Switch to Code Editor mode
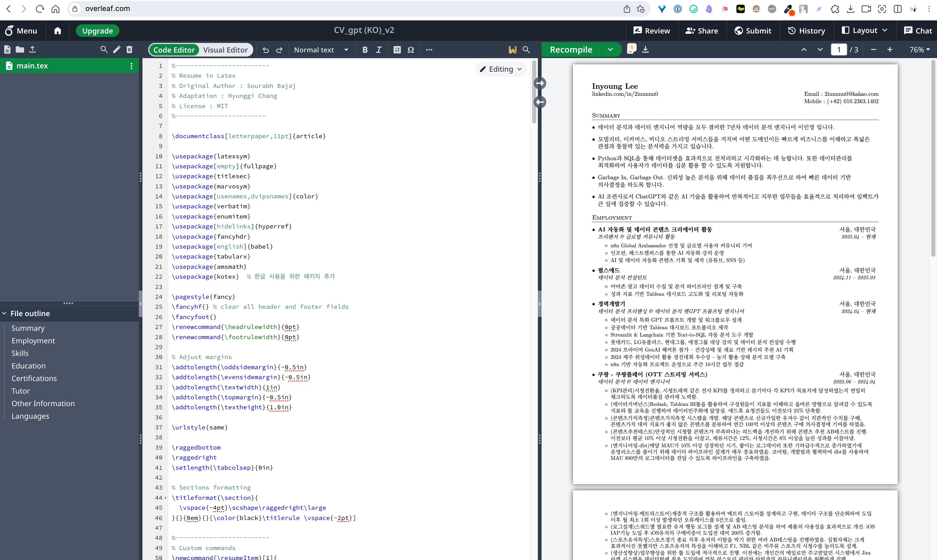This screenshot has height=560, width=937. pos(174,50)
